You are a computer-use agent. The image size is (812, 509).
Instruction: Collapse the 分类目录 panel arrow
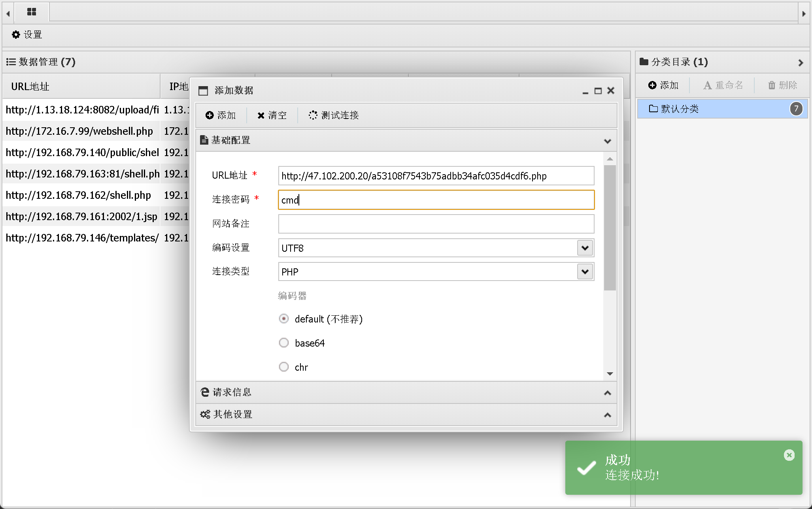tap(801, 63)
